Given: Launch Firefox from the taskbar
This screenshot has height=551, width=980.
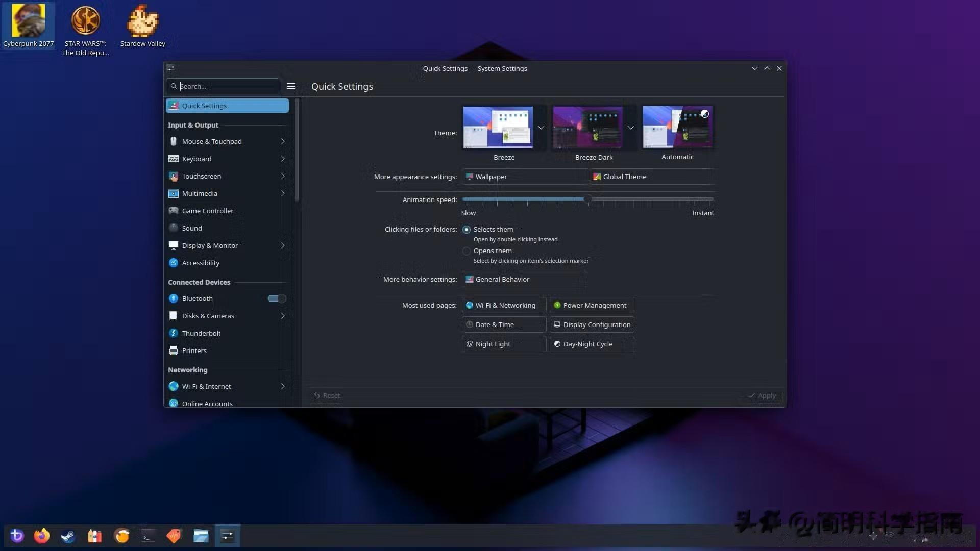Looking at the screenshot, I should [x=42, y=536].
